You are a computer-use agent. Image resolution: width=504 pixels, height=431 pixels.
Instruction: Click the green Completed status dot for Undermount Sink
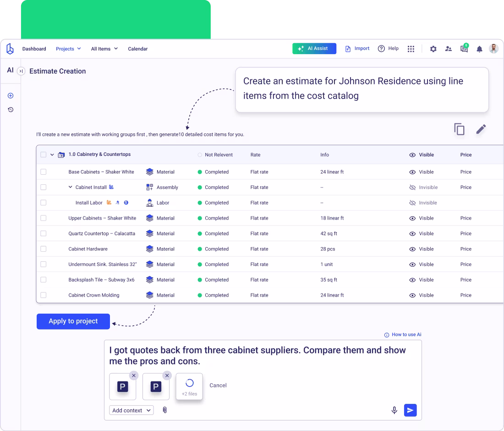(200, 265)
